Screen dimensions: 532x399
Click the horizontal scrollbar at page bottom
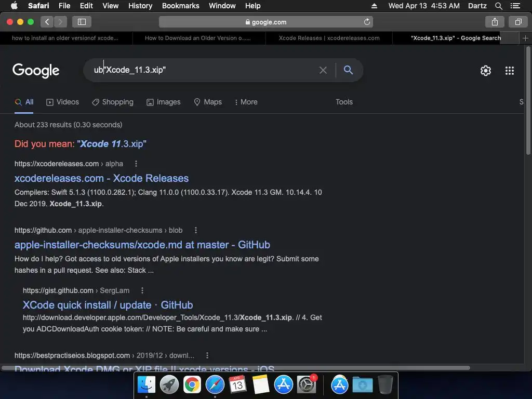(236, 368)
